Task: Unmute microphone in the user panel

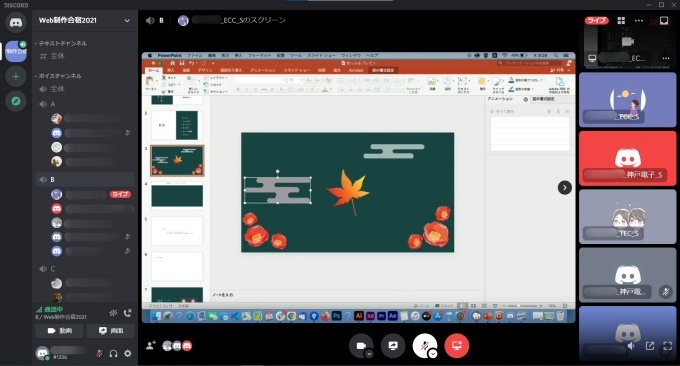Action: 99,353
